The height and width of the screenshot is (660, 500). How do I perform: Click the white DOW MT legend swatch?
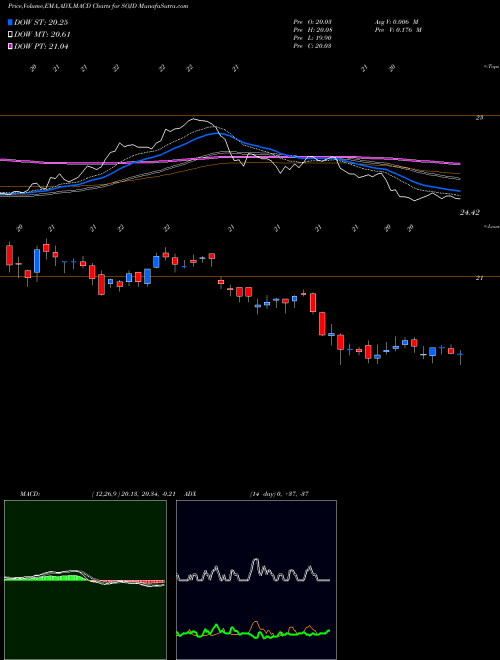[x=10, y=35]
